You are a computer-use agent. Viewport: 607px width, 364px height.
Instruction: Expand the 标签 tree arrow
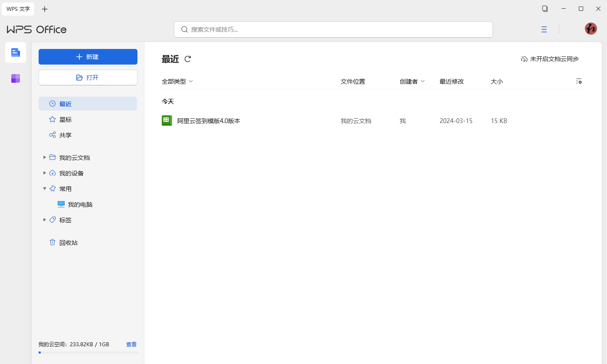click(45, 220)
